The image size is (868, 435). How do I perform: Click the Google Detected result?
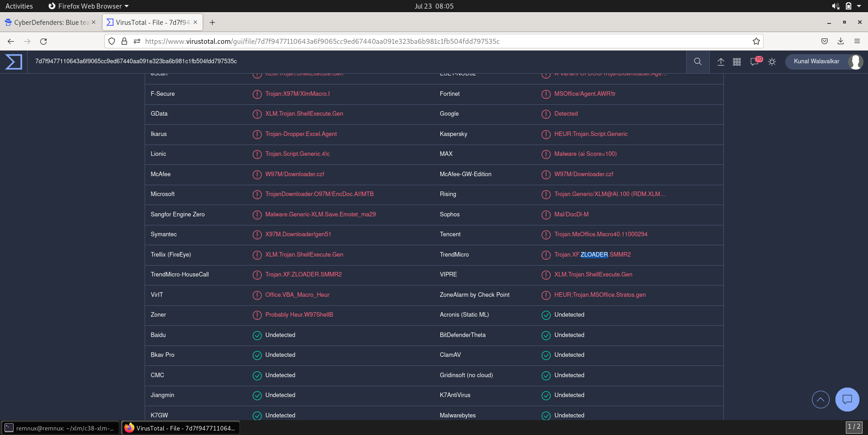566,114
